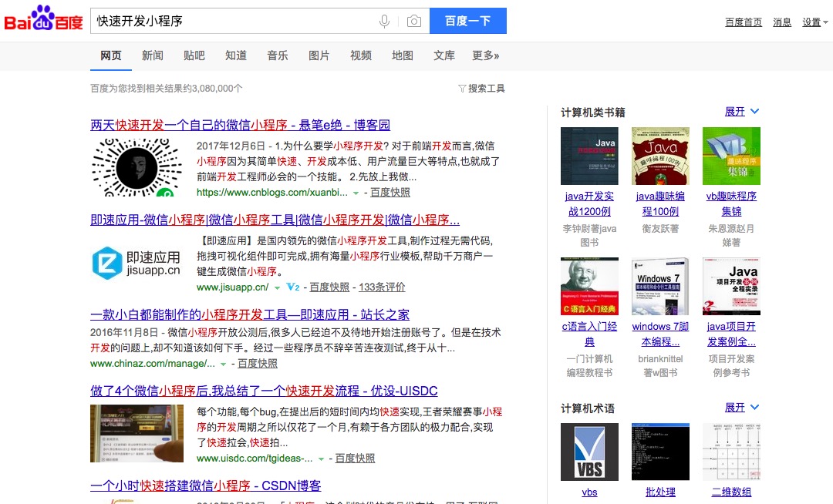Click the www.chinaz.com/manage/ green URL

[x=153, y=364]
